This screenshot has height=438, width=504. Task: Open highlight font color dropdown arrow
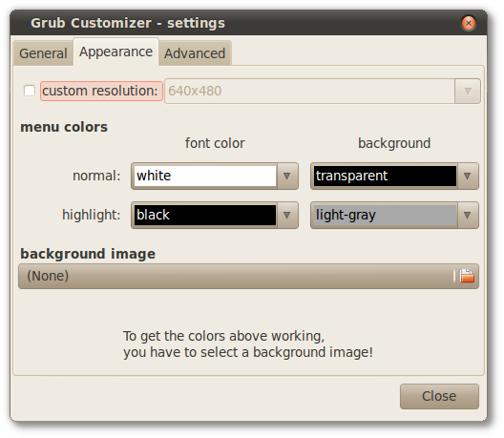tap(286, 215)
